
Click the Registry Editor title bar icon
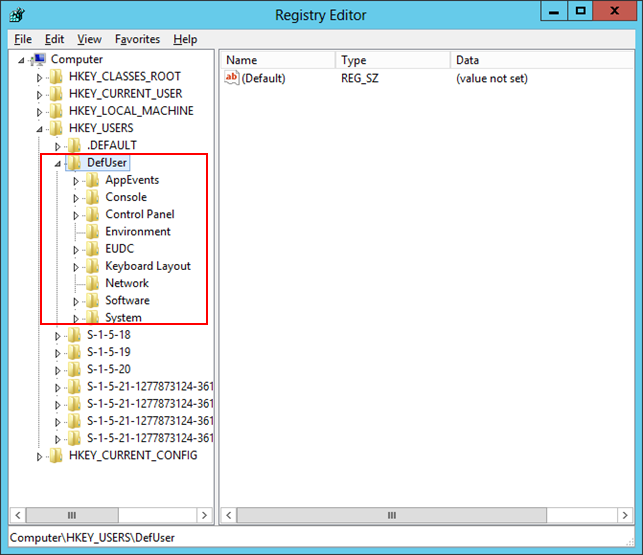[17, 15]
